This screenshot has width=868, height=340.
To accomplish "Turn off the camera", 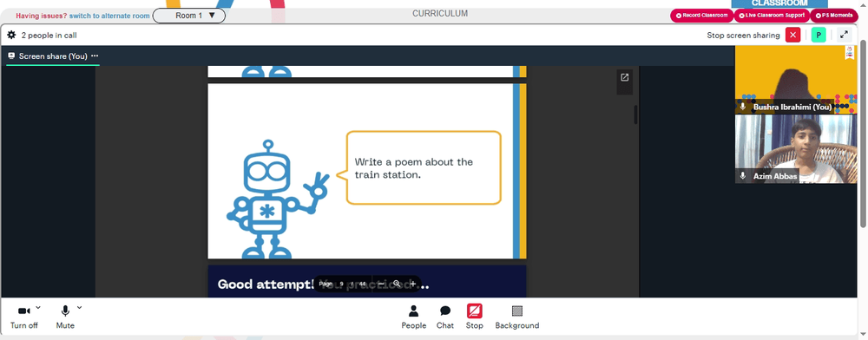I will pyautogui.click(x=24, y=317).
